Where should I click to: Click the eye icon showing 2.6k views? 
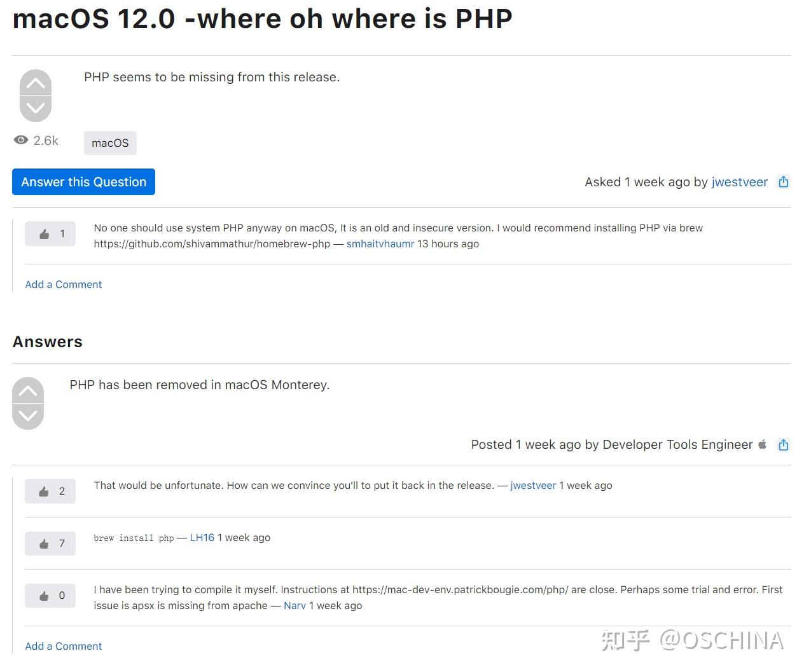[x=21, y=139]
